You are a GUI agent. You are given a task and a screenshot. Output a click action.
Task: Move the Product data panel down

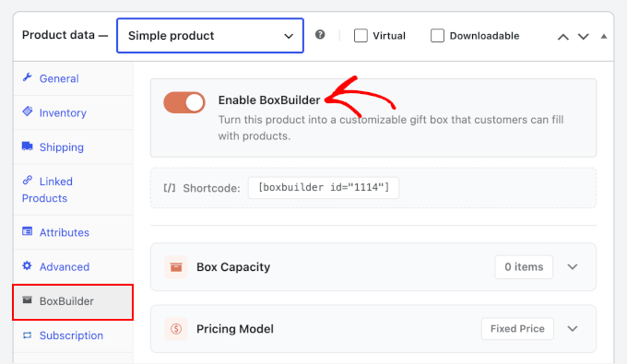coord(584,37)
